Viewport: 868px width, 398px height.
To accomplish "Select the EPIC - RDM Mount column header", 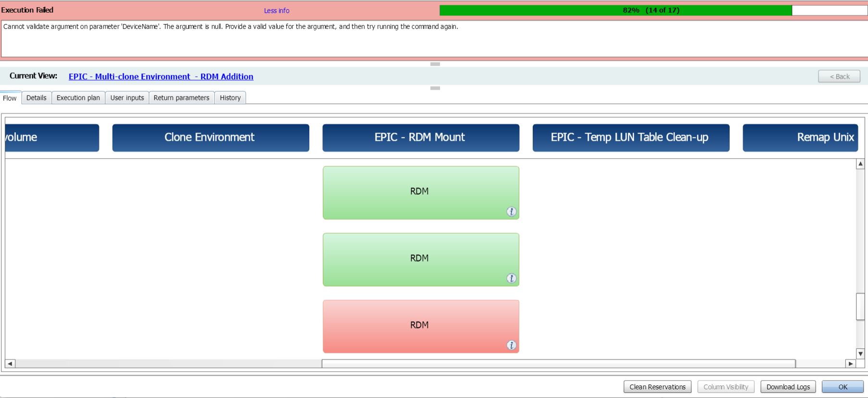I will tap(421, 137).
